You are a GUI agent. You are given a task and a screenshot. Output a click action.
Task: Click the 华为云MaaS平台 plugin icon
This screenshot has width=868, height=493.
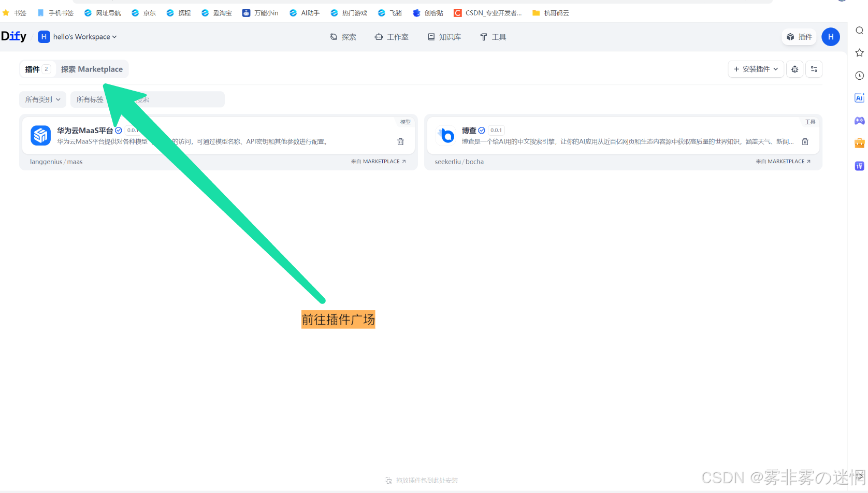[x=40, y=136]
